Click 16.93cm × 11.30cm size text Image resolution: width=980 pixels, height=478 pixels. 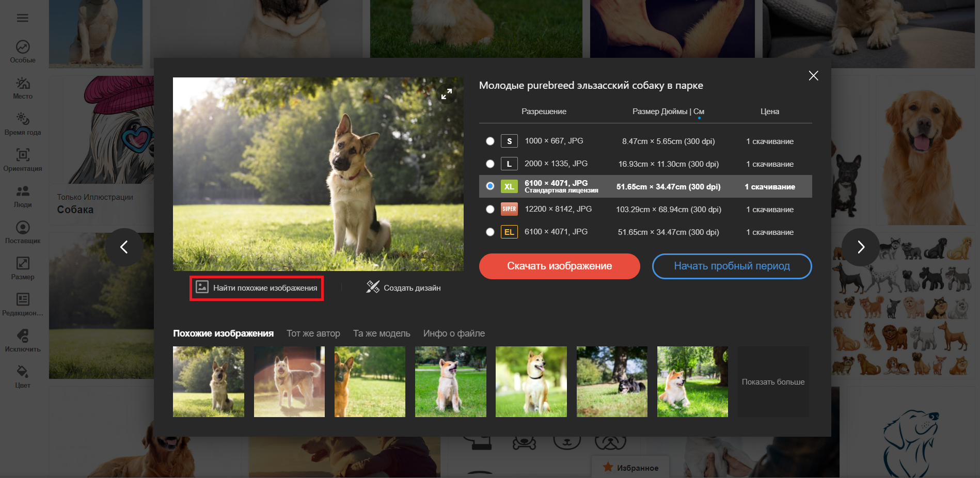click(669, 164)
